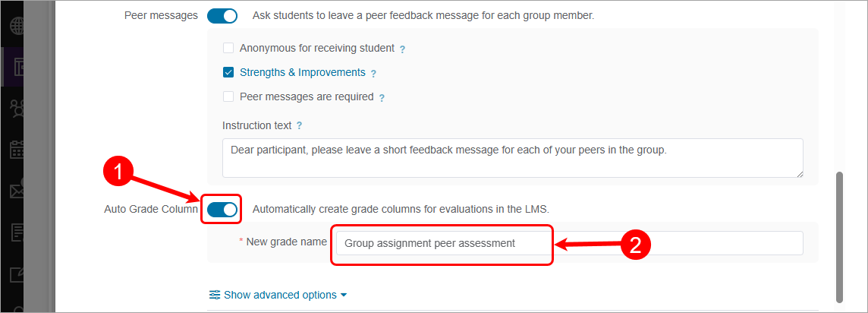Check Anonymous for receiving student
Screen dimensions: 868x313
(228, 48)
